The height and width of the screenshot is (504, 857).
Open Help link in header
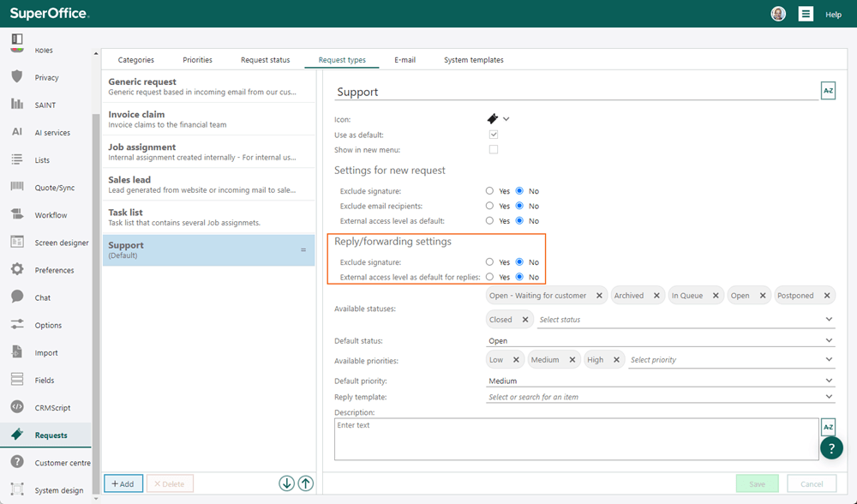[833, 15]
